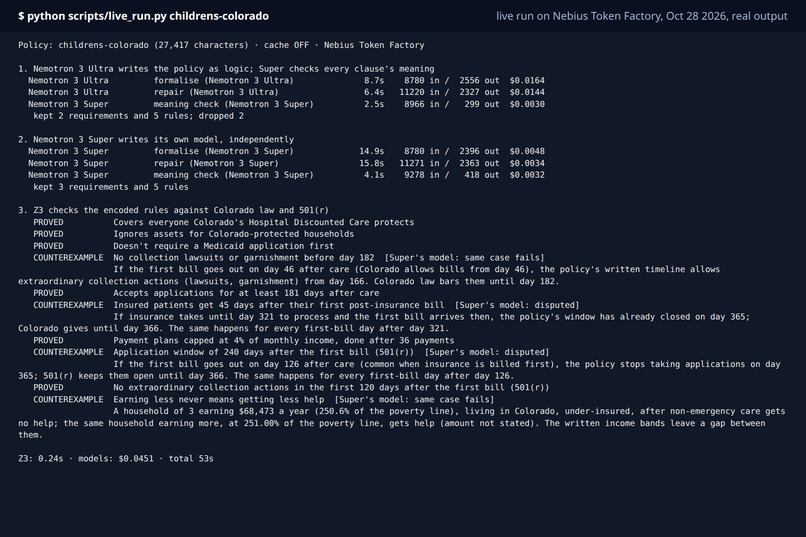Click 'Insured patients get 45 days after their first post-insurance bill'
The image size is (806, 537).
click(279, 305)
